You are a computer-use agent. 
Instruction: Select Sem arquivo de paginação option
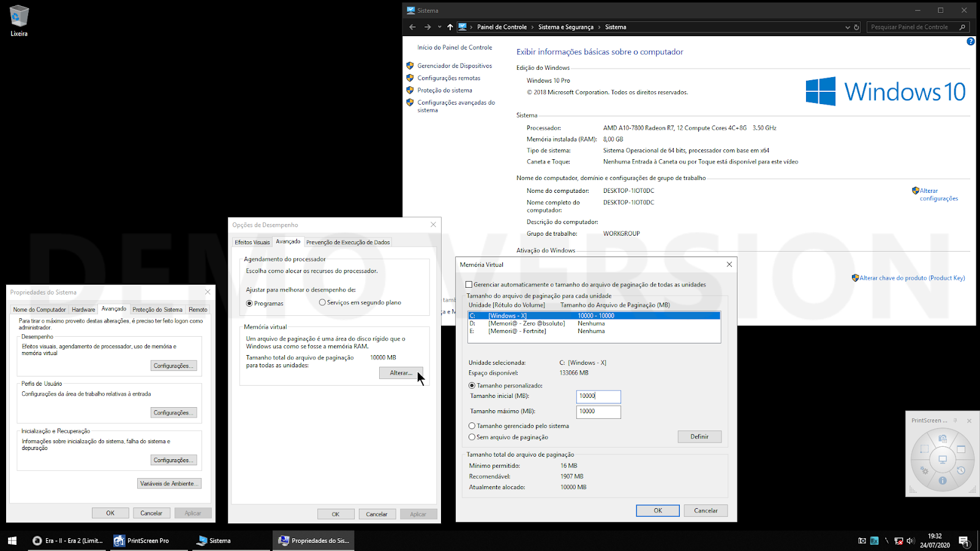(x=472, y=437)
